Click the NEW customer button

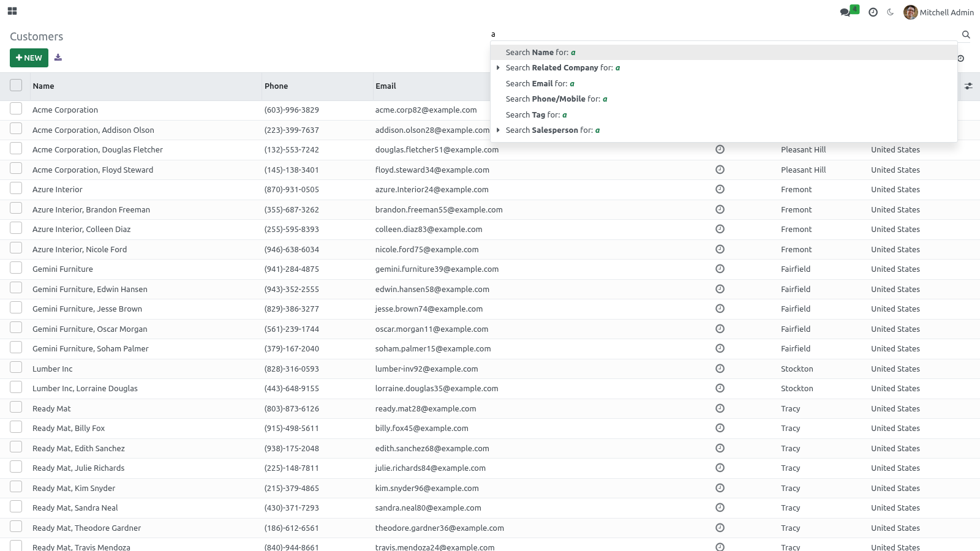29,58
